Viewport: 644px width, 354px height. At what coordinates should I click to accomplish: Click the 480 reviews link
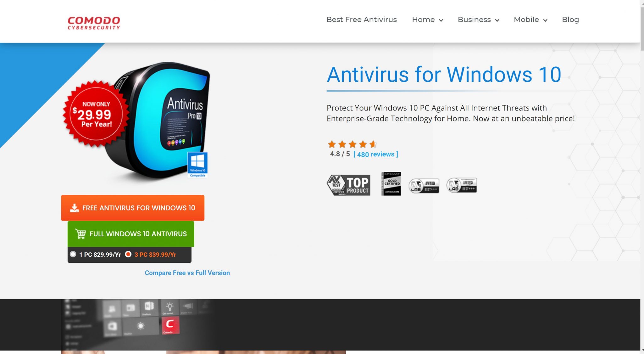click(x=375, y=154)
